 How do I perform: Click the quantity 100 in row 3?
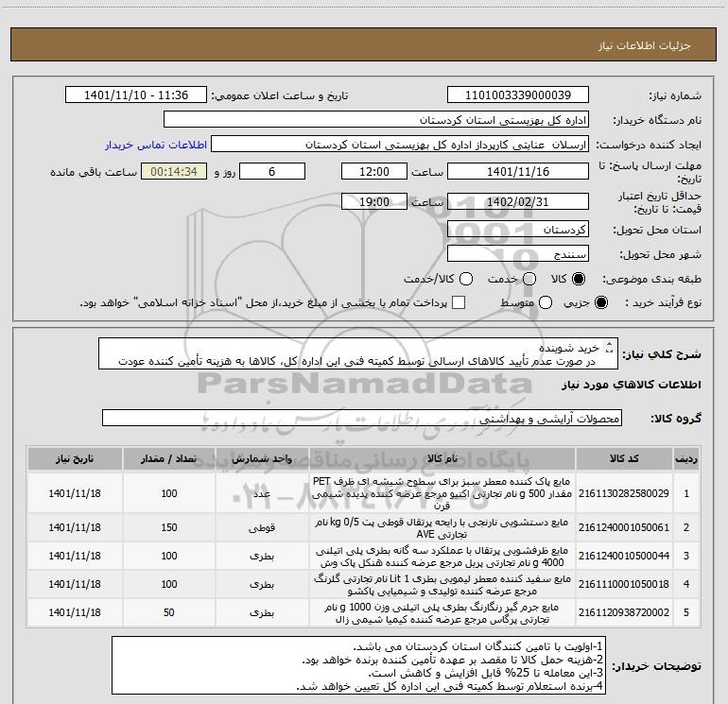pos(169,556)
